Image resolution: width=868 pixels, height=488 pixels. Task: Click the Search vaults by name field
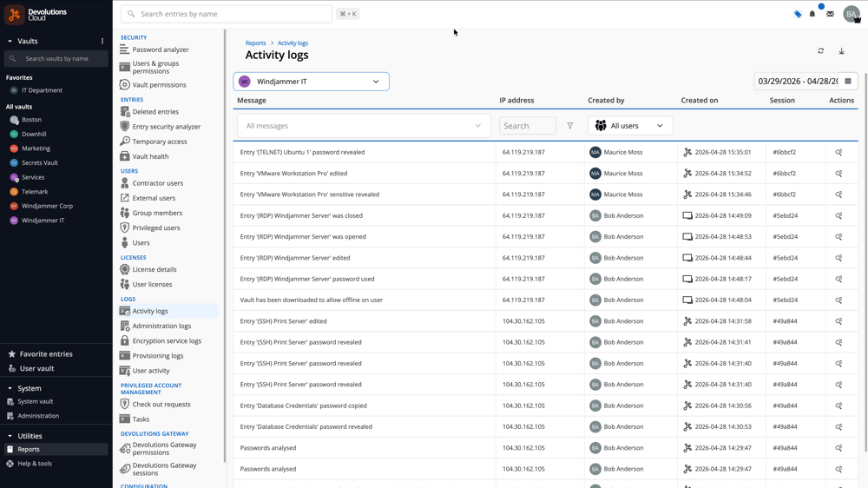point(56,59)
